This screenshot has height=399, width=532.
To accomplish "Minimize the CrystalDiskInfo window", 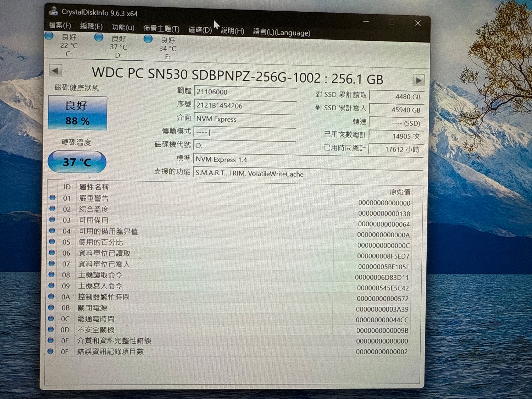I will (x=366, y=21).
